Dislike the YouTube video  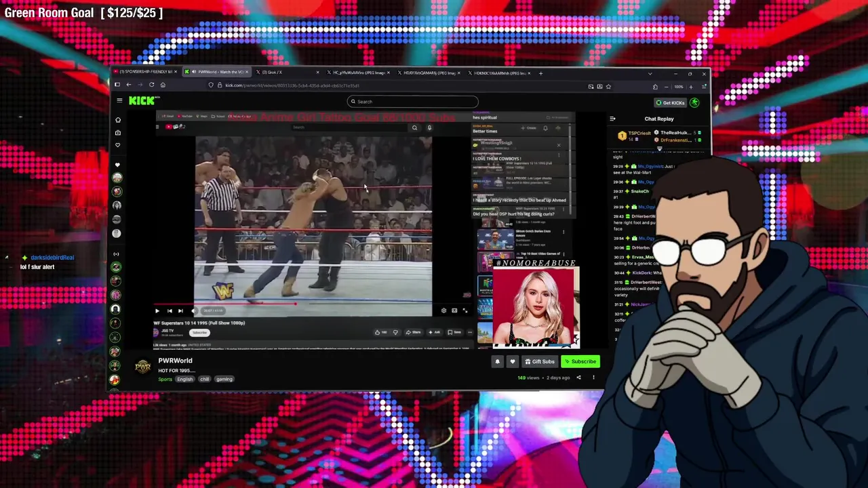[x=395, y=332]
